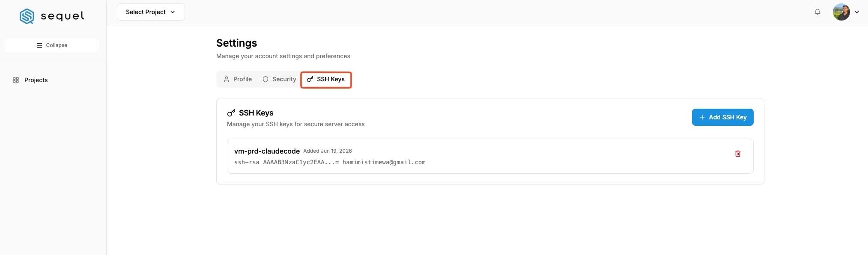Click the Projects grid icon
868x255 pixels.
16,80
